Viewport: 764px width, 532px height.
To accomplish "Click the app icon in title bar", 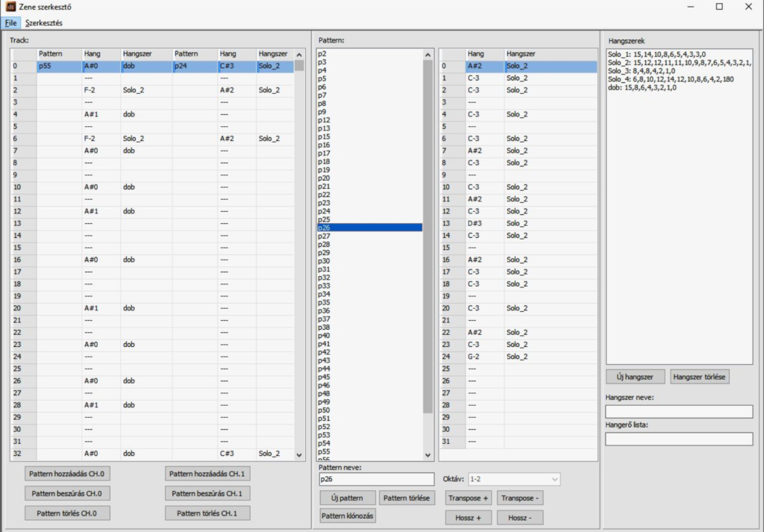I will point(10,7).
